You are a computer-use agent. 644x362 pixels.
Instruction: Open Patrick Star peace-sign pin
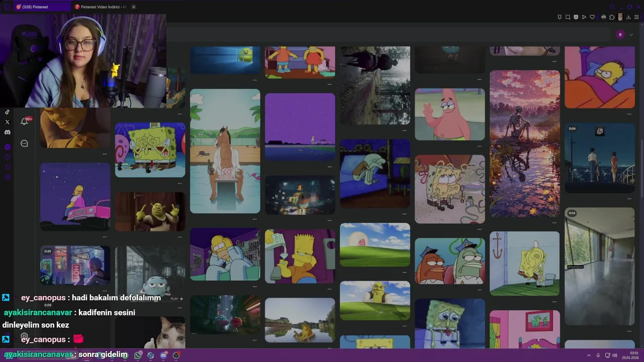[450, 115]
